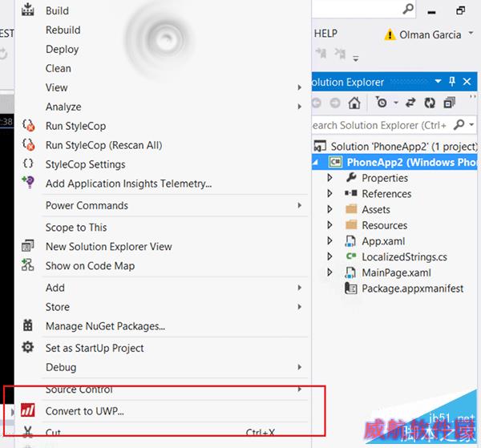The width and height of the screenshot is (481, 448).
Task: Click the Run StyleCop (Rescan All) icon
Action: [x=29, y=144]
